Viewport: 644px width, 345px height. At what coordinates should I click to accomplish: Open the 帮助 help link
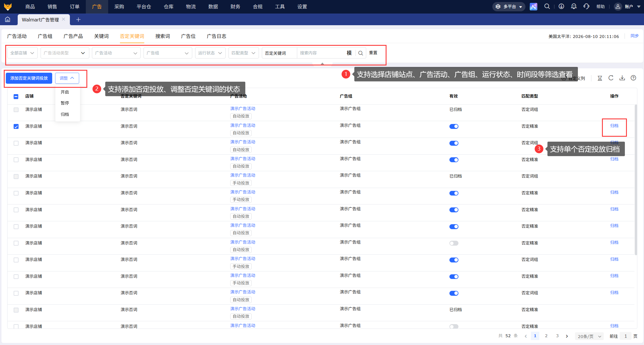pyautogui.click(x=601, y=7)
